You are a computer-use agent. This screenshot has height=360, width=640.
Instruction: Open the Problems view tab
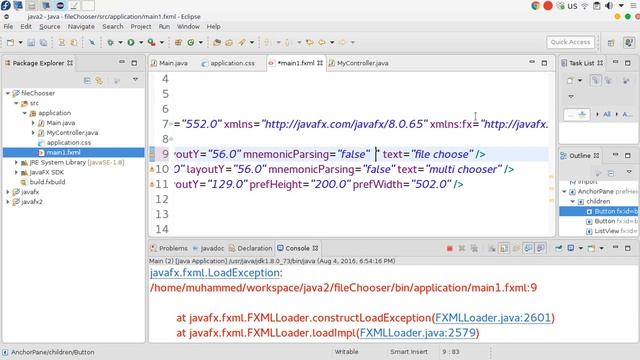click(x=169, y=248)
